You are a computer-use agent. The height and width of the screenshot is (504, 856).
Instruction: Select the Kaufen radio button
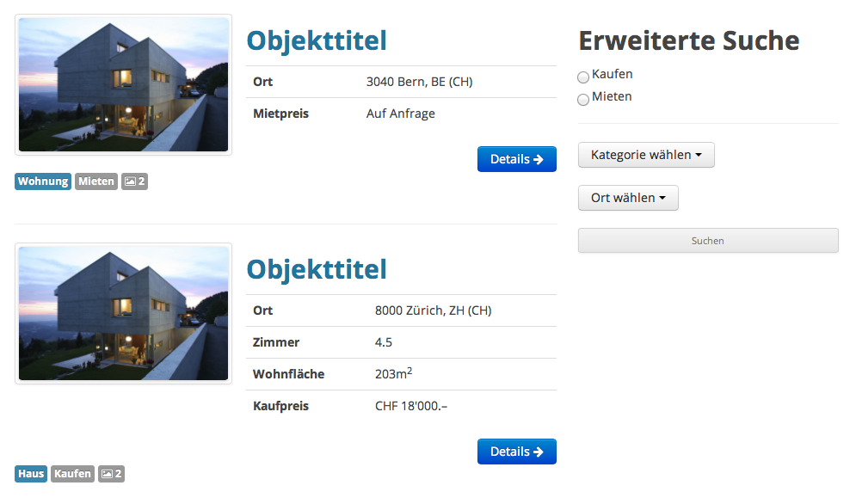point(583,77)
